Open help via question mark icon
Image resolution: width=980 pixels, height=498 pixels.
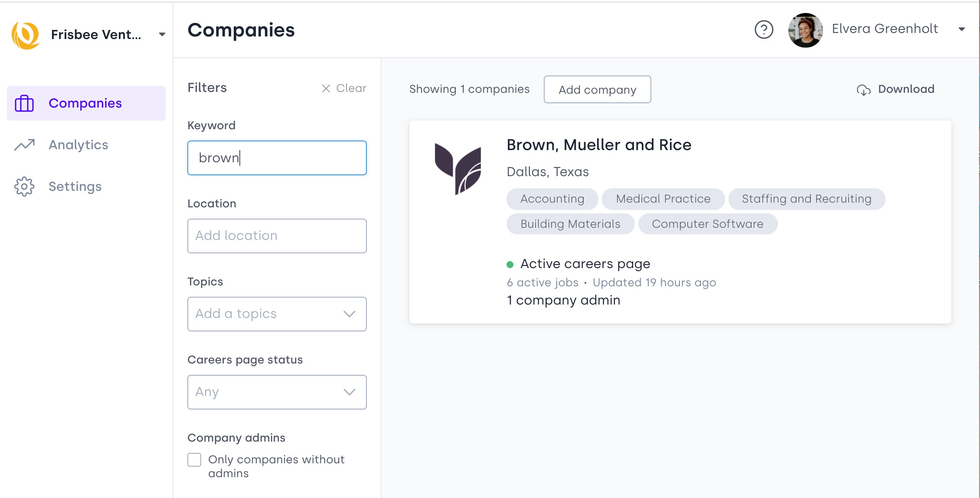tap(764, 30)
